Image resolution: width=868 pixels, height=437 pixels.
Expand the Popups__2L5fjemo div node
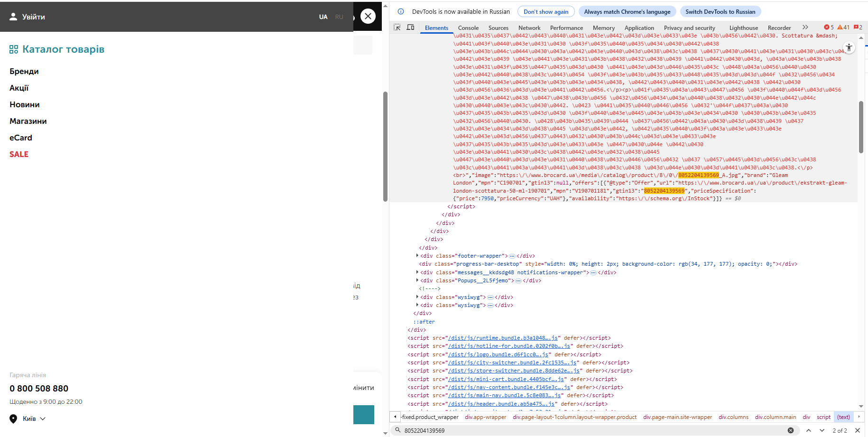417,280
